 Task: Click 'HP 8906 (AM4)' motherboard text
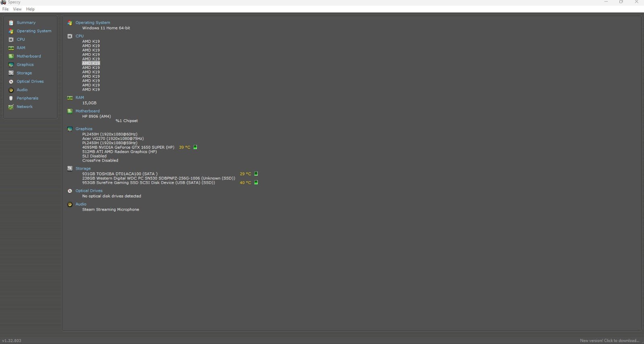(96, 116)
